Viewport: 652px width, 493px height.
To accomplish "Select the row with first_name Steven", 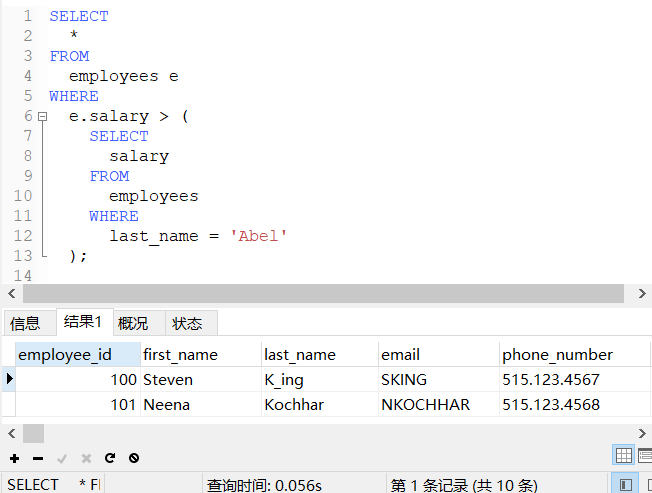I will pos(168,380).
